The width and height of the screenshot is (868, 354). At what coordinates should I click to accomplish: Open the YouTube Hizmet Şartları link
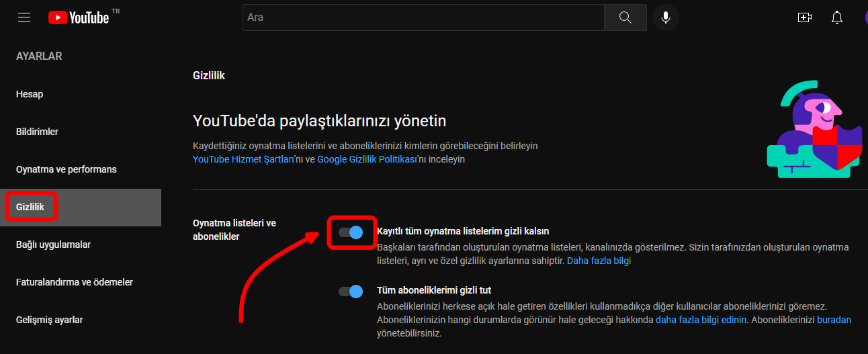click(243, 160)
